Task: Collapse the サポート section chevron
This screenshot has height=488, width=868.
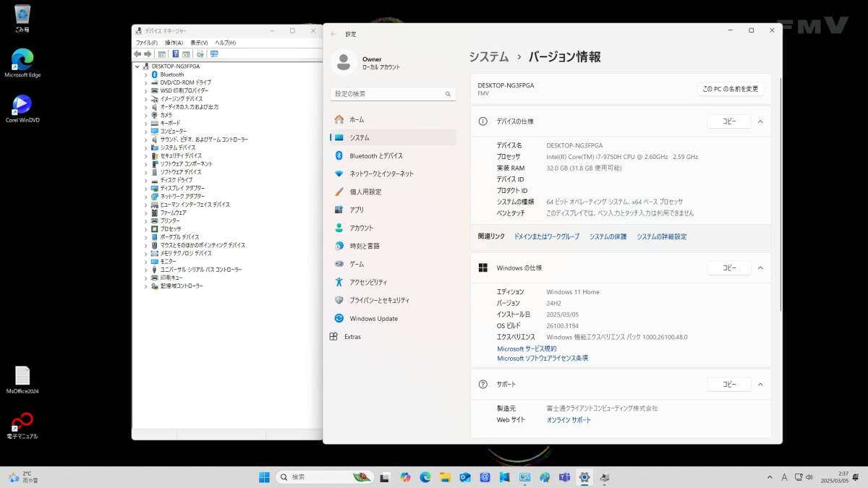Action: pos(760,385)
